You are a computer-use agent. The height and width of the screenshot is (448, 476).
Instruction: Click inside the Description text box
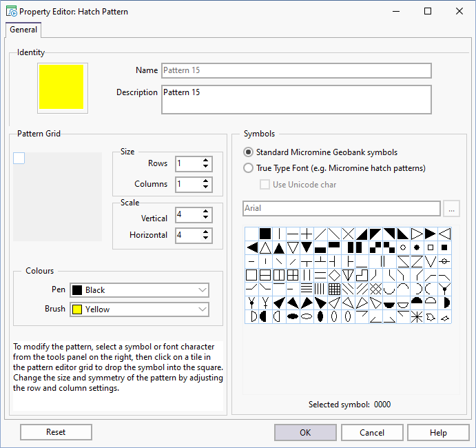click(x=296, y=99)
